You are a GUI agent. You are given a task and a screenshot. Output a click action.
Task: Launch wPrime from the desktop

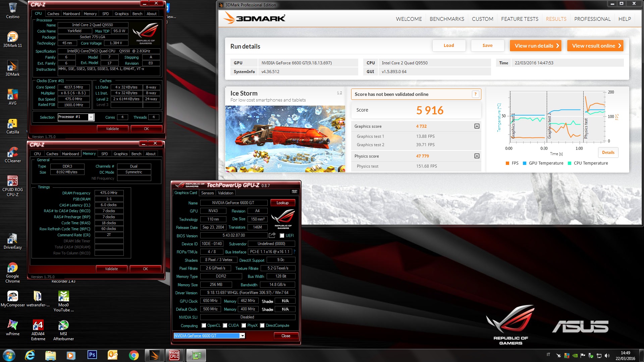point(12,327)
